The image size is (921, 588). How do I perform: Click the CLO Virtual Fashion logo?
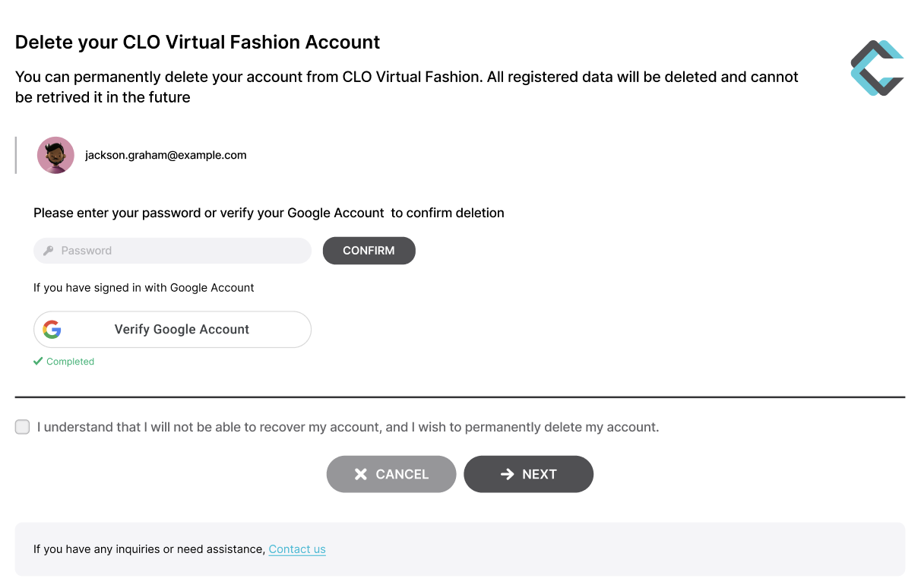877,68
